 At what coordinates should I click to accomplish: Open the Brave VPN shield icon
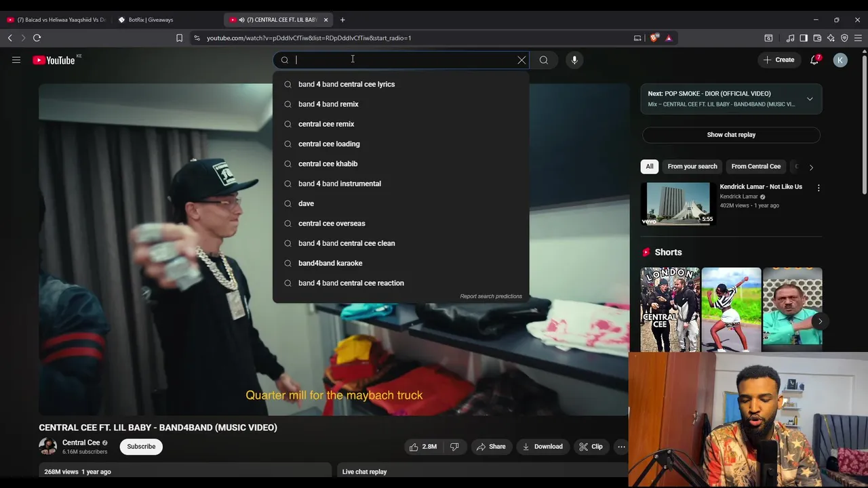point(844,38)
